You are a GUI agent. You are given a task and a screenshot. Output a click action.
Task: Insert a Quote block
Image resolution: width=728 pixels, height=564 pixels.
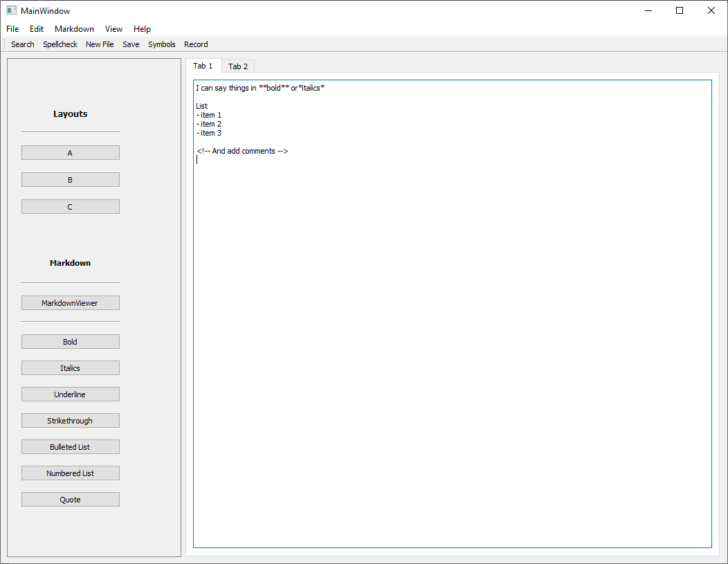click(x=70, y=500)
